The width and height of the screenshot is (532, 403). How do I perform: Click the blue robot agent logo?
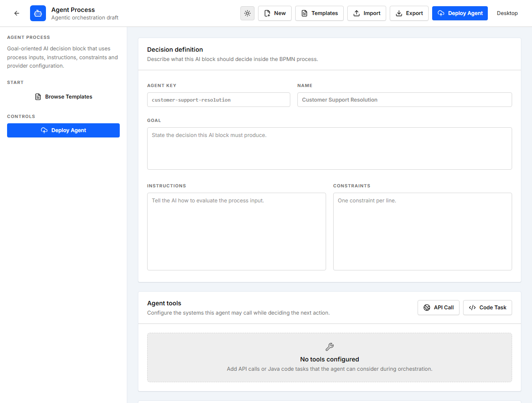coord(38,13)
